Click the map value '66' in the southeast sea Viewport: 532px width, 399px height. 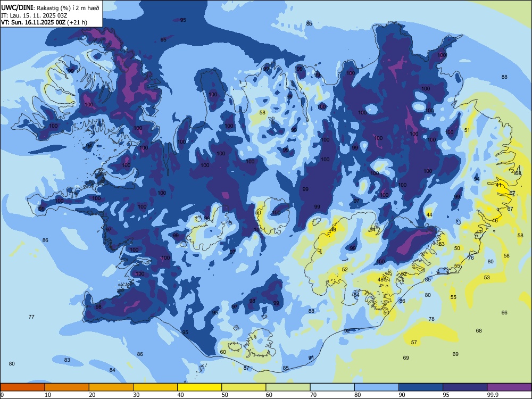pos(504,312)
